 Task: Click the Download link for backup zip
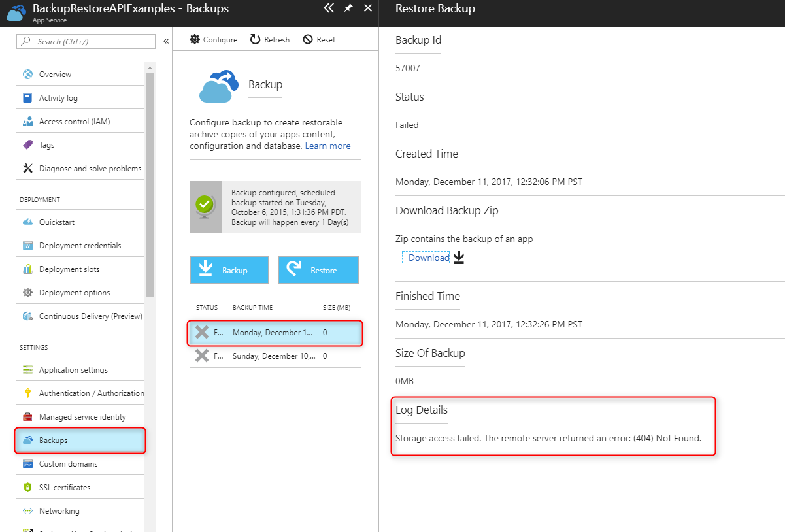[429, 258]
